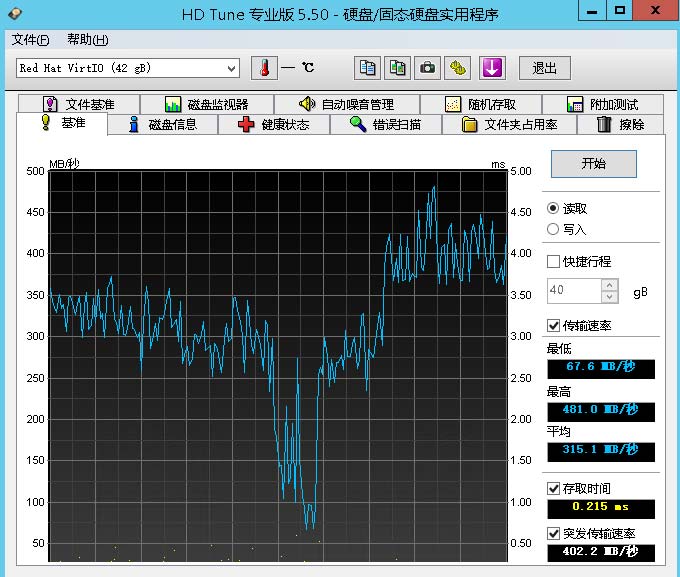Switch to the 错误扫描 tab
This screenshot has height=577, width=680.
[386, 125]
